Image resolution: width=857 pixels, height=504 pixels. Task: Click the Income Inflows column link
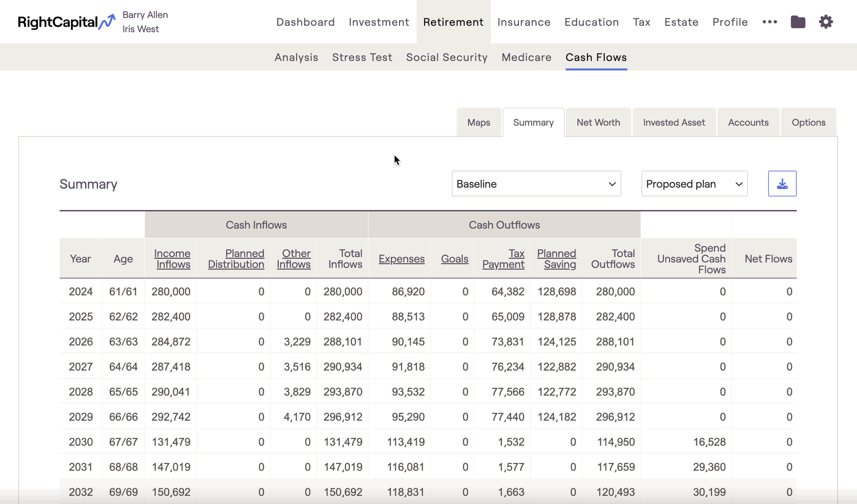pyautogui.click(x=172, y=259)
